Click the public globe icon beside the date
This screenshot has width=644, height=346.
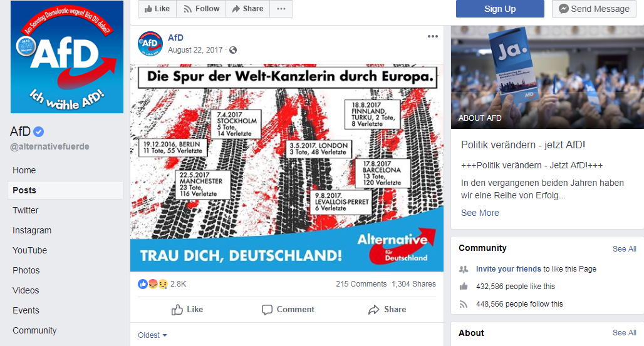[233, 50]
